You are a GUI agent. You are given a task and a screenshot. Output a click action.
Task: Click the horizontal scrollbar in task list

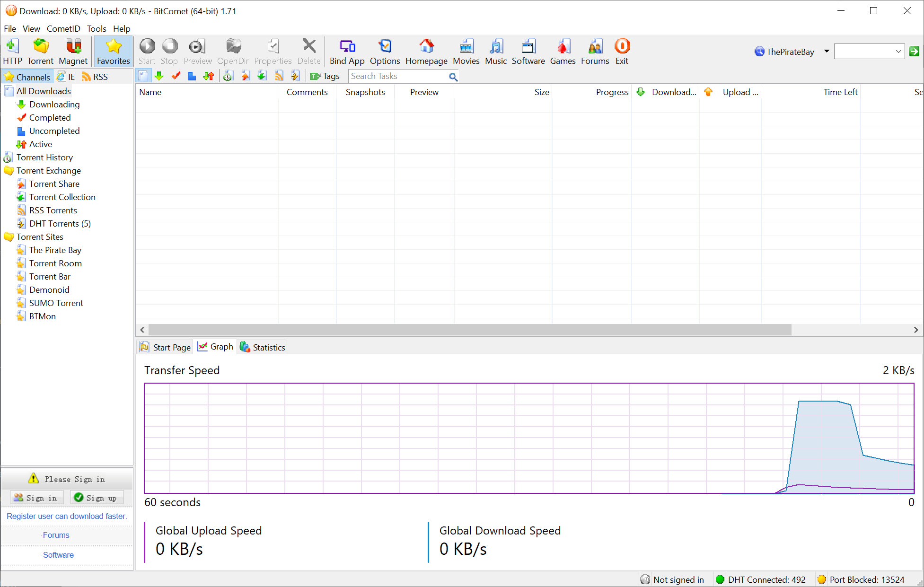pyautogui.click(x=469, y=330)
